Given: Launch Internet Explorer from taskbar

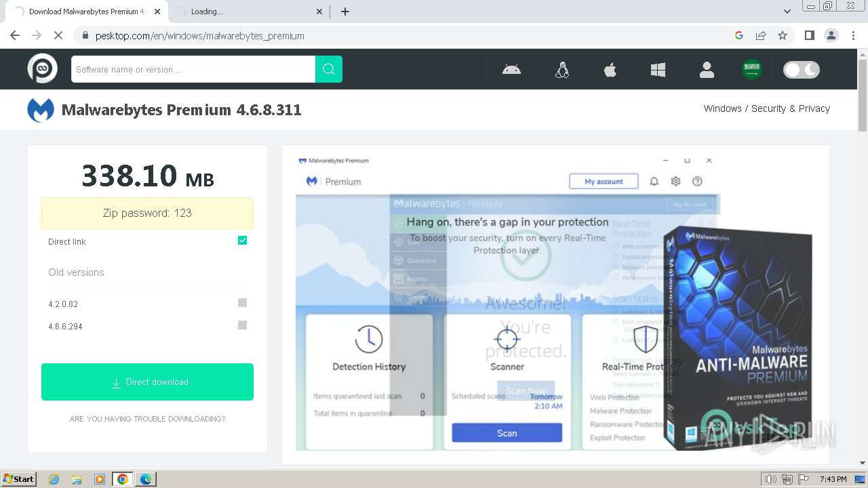Looking at the screenshot, I should coord(54,479).
